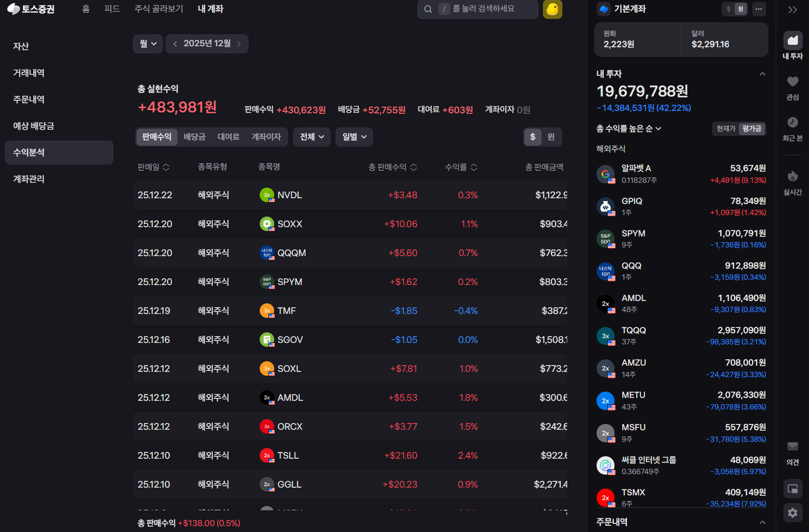Image resolution: width=809 pixels, height=532 pixels.
Task: Open 피드 in top navigation
Action: coord(112,9)
